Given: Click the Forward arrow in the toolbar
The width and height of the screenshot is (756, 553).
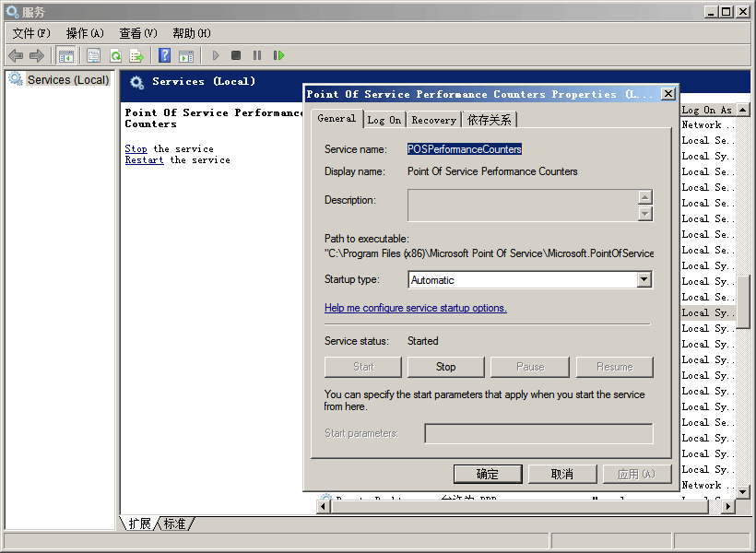Looking at the screenshot, I should pos(37,56).
